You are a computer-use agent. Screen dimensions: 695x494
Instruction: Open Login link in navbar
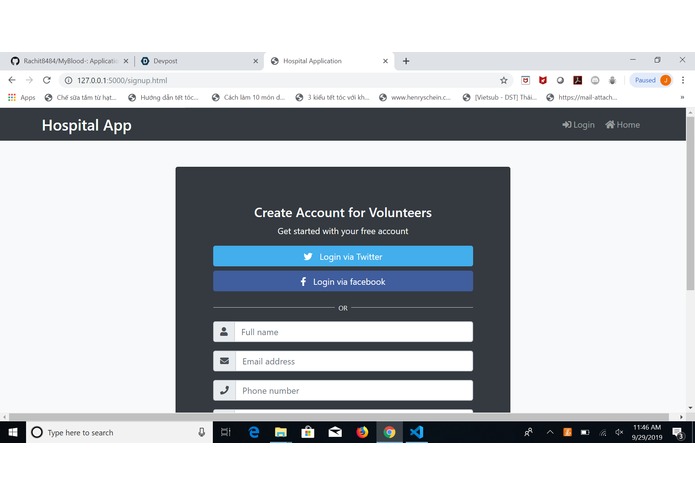tap(578, 125)
